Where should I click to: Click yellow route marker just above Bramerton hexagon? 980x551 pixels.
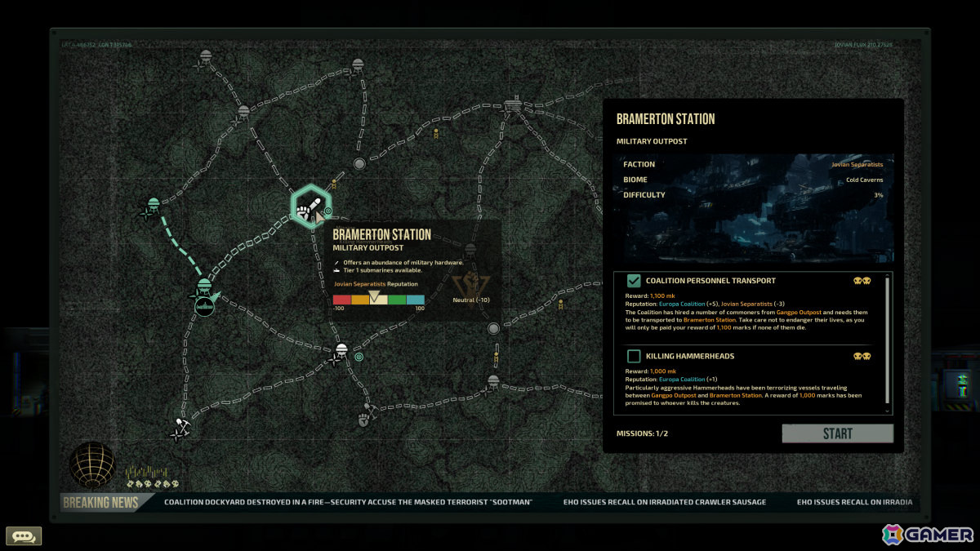pos(333,184)
